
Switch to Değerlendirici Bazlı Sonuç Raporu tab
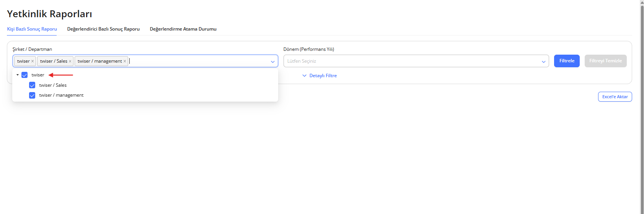pyautogui.click(x=103, y=29)
